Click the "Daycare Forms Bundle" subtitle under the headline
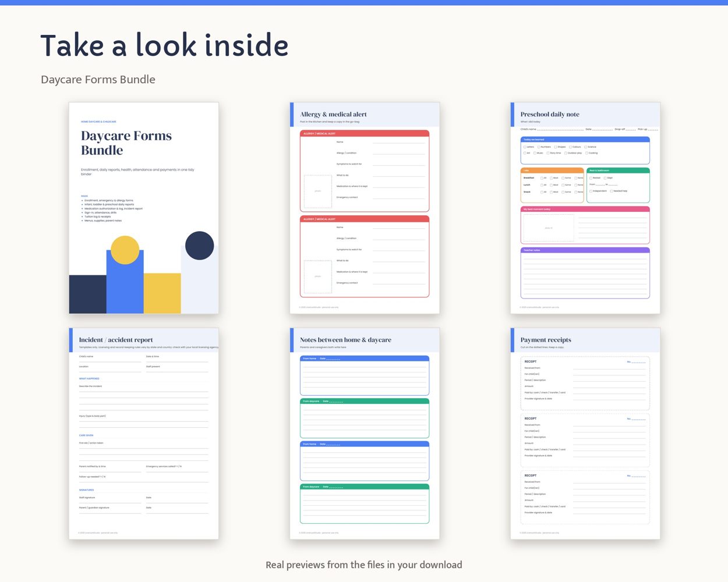 (98, 79)
